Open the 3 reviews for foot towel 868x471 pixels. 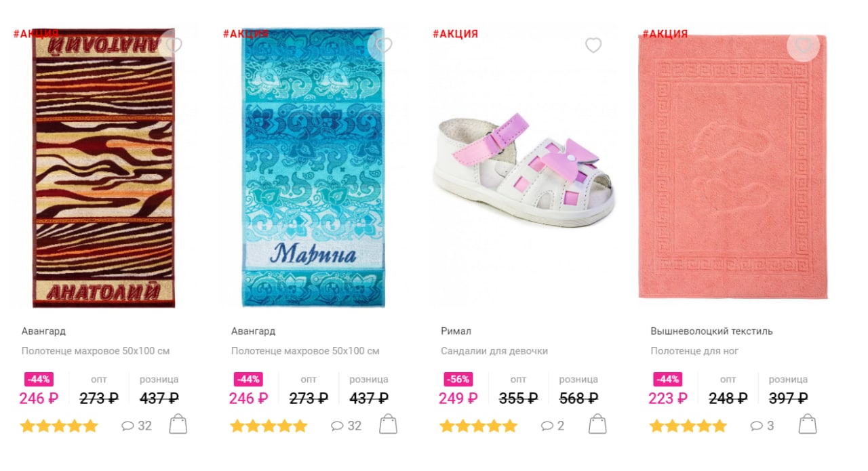[x=762, y=426]
